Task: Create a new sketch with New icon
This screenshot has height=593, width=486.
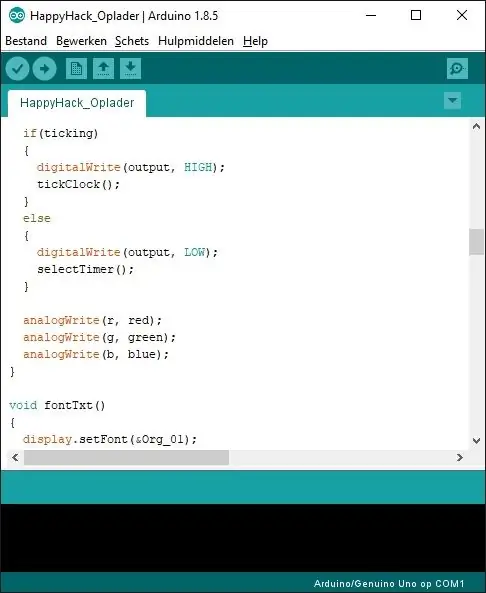Action: 76,68
